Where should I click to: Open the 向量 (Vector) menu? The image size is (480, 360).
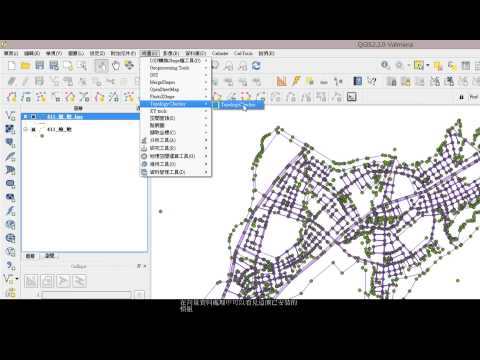coord(149,53)
